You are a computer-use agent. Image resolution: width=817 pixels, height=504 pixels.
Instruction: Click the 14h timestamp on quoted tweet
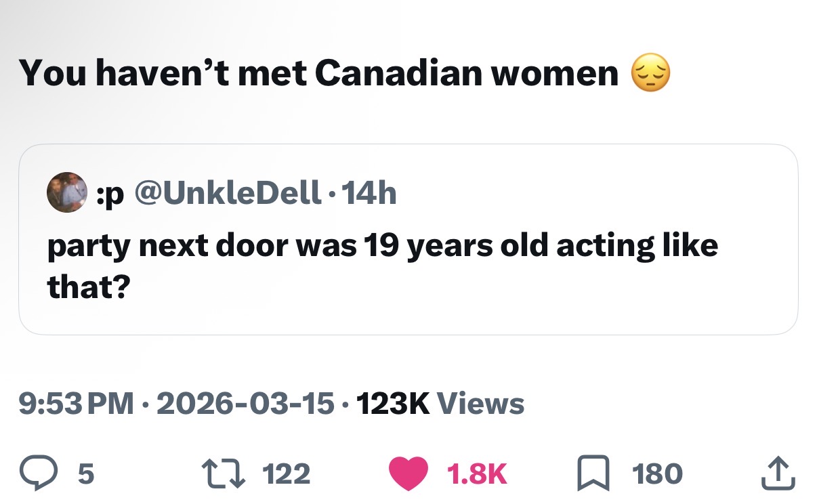(x=369, y=194)
